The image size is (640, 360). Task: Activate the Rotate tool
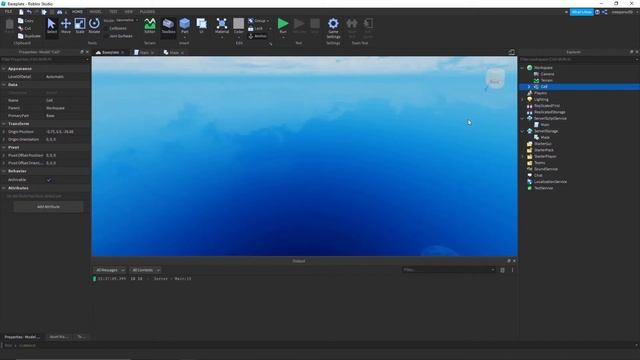point(94,26)
